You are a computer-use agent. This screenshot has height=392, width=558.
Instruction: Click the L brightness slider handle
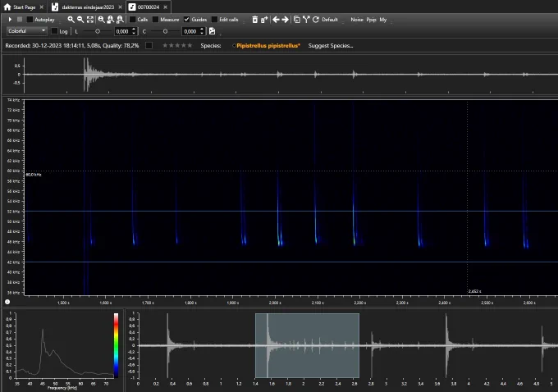pos(98,31)
